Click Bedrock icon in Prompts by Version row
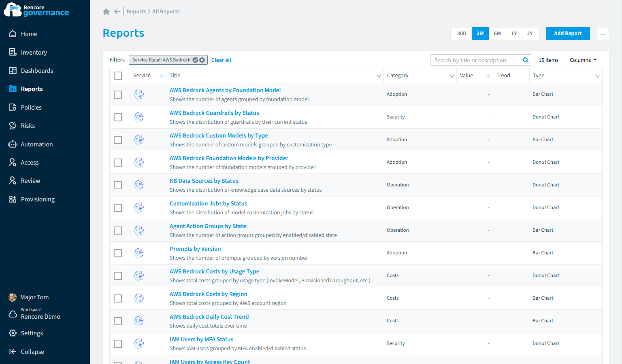The height and width of the screenshot is (364, 622). click(139, 253)
